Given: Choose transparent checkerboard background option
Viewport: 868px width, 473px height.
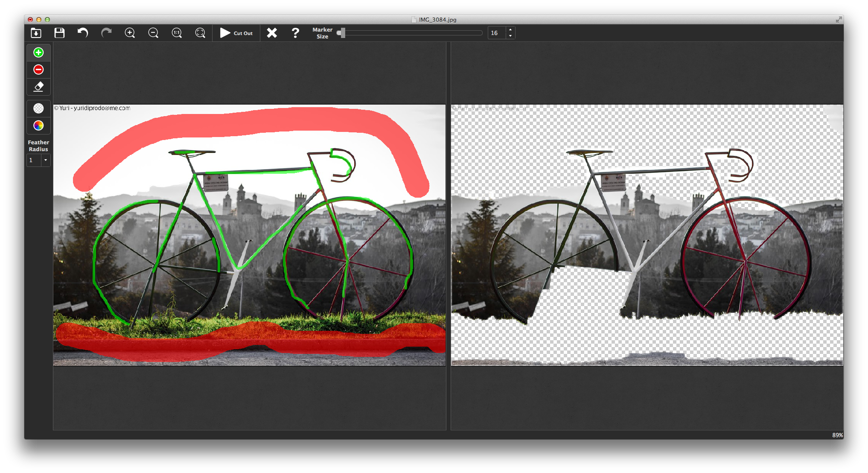Looking at the screenshot, I should pos(38,108).
